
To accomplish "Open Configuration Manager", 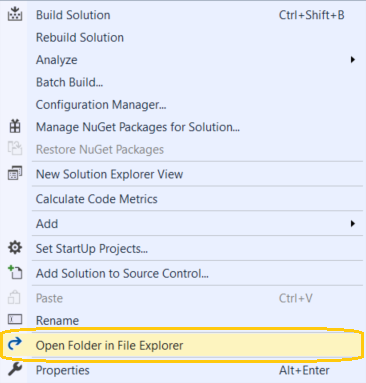I will tap(101, 105).
